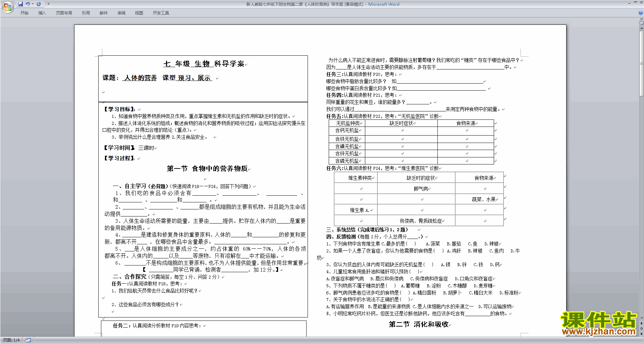Restore down the Word window

pyautogui.click(x=635, y=3)
